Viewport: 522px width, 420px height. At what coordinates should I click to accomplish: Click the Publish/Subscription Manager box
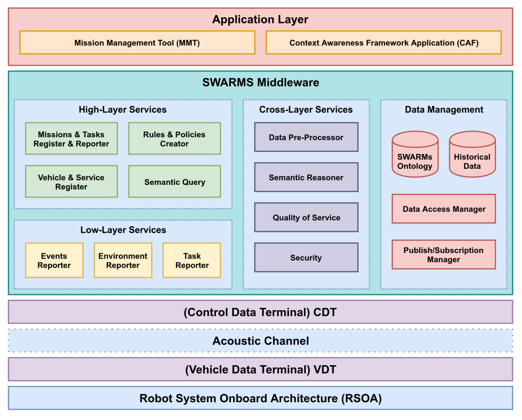pos(444,255)
